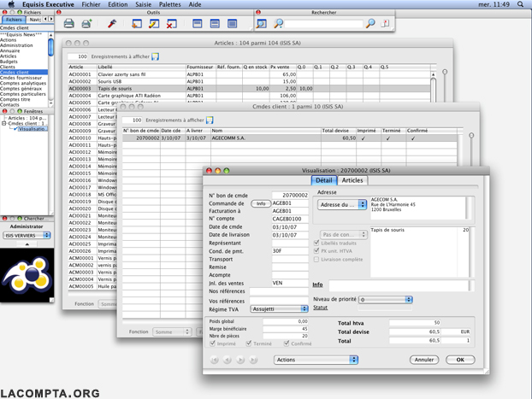Go to the last record button
The height and width of the screenshot is (399, 532).
[253, 360]
